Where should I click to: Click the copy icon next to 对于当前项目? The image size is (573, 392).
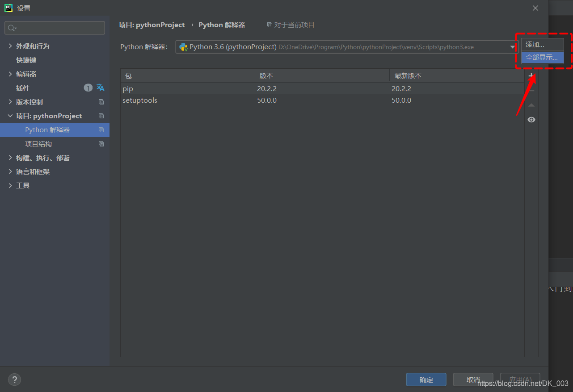point(269,25)
